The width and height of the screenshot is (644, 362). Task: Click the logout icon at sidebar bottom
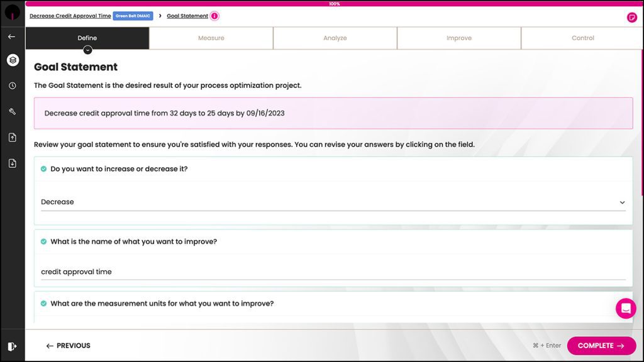tap(13, 346)
